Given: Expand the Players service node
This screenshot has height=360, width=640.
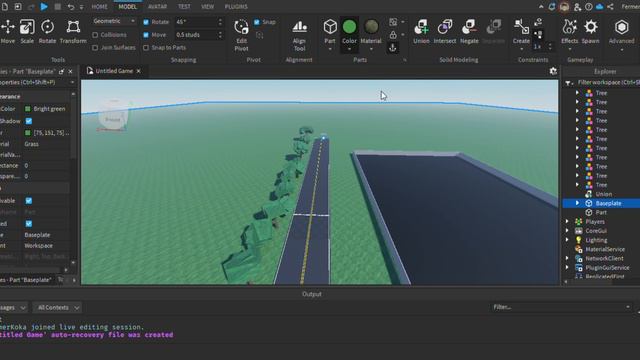Looking at the screenshot, I should pos(567,221).
